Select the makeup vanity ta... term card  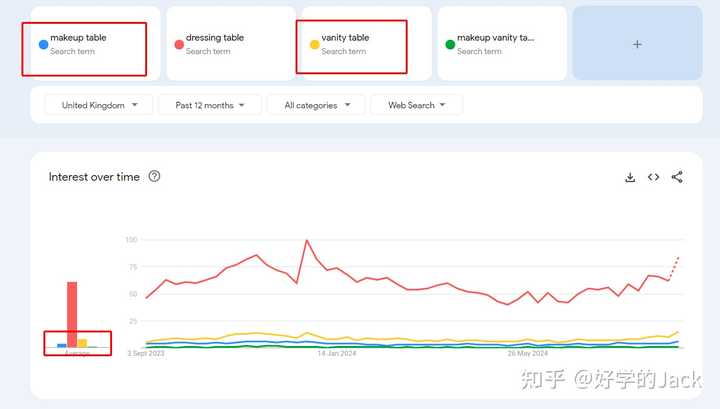(502, 44)
